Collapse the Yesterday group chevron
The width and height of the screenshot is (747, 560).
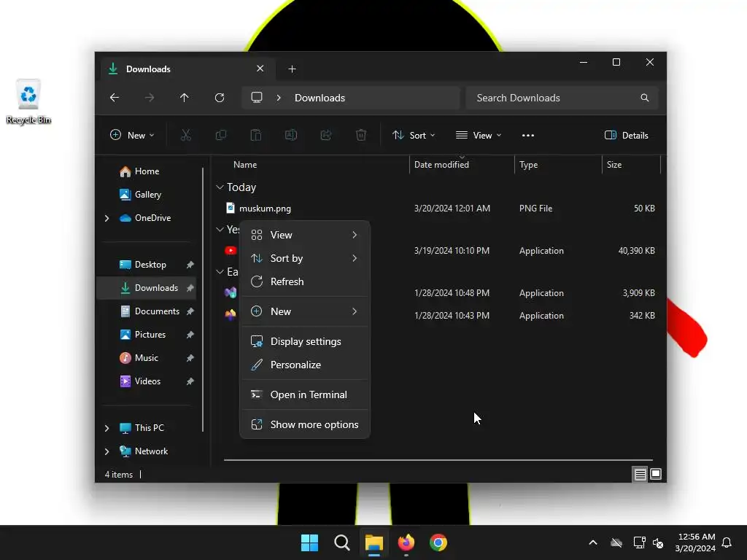point(220,230)
